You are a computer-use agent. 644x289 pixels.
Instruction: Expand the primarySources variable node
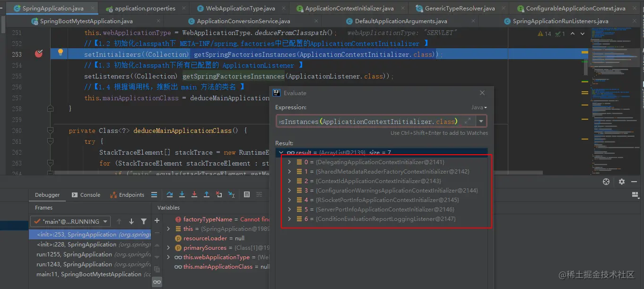pyautogui.click(x=168, y=247)
